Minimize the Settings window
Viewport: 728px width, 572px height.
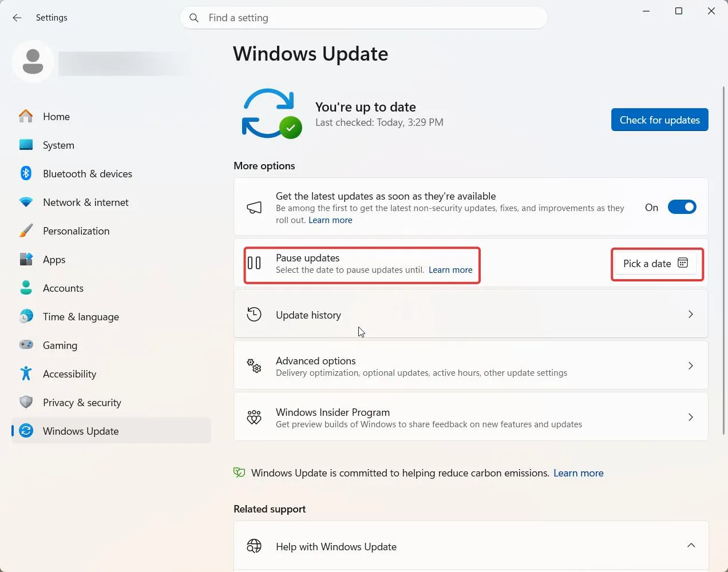[x=646, y=11]
